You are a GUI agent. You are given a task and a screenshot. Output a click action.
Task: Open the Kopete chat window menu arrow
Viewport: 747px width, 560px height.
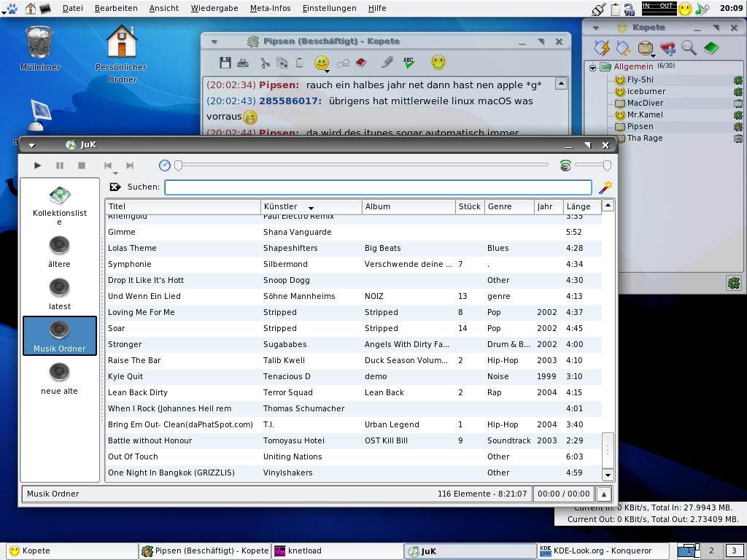click(x=214, y=42)
